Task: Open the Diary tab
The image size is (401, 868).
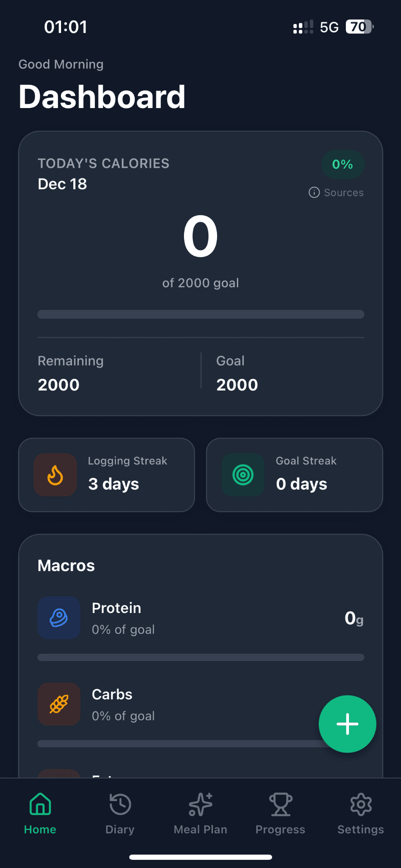Action: 120,813
